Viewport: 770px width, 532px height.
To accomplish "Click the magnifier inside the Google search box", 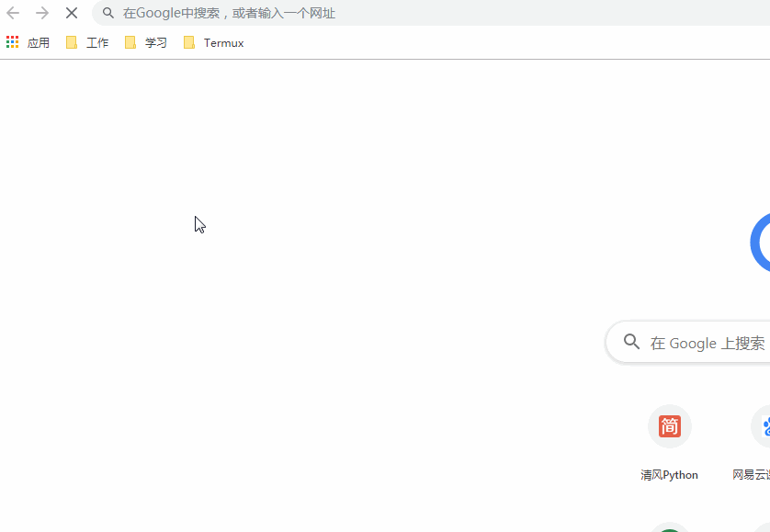I will 631,341.
